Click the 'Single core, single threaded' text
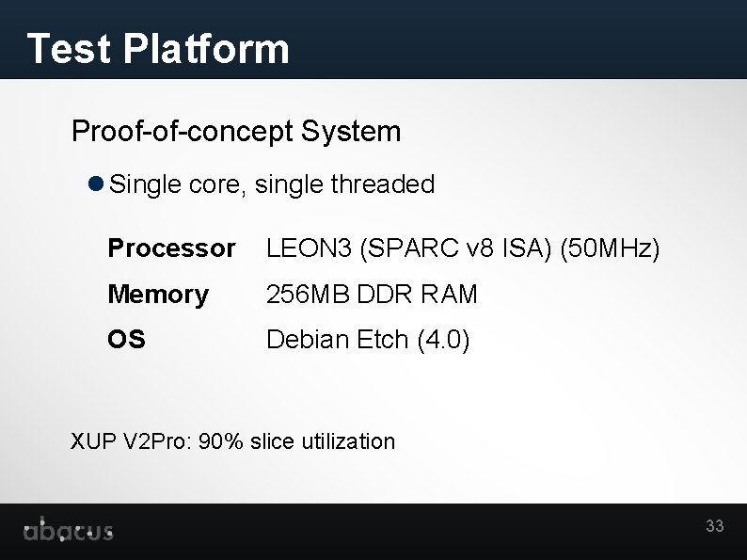 (272, 184)
